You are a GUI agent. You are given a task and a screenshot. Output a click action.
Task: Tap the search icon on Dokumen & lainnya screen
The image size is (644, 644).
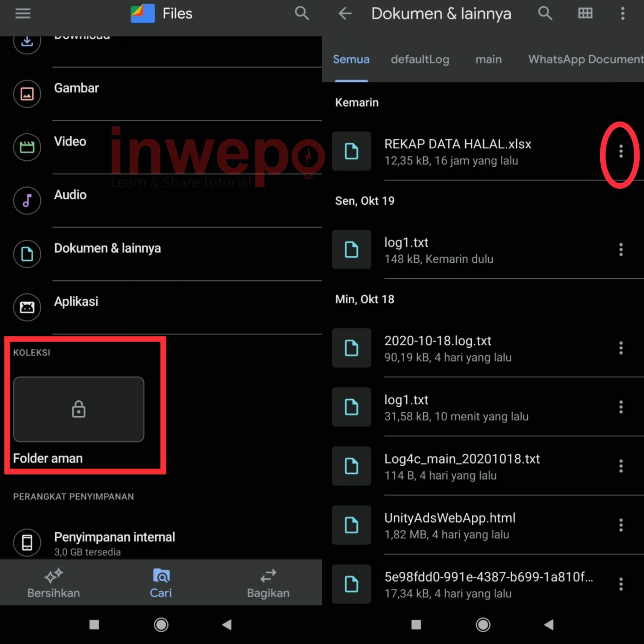coord(545,13)
